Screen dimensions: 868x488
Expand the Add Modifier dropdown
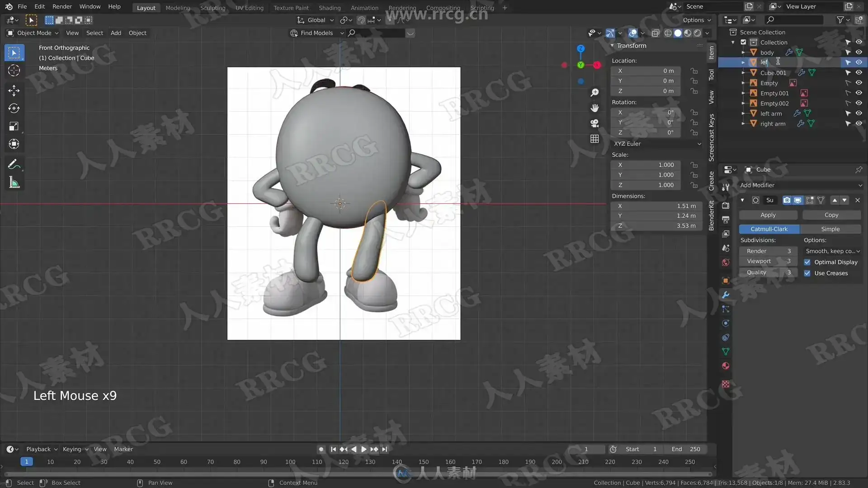pos(800,185)
